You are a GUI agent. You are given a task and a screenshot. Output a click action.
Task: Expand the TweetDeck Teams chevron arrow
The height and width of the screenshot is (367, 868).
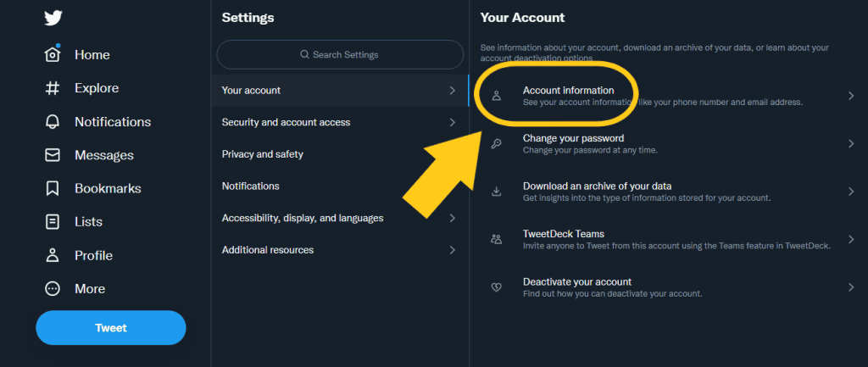click(x=851, y=240)
